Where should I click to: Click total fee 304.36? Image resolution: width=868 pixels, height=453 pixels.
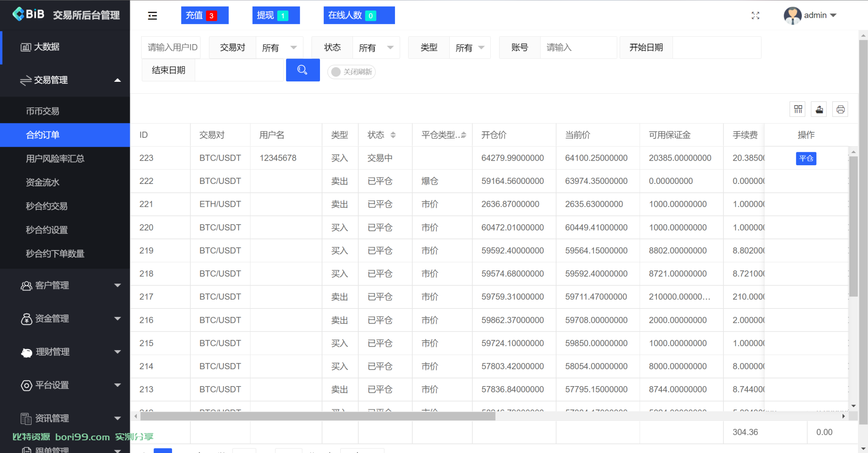[x=745, y=432]
